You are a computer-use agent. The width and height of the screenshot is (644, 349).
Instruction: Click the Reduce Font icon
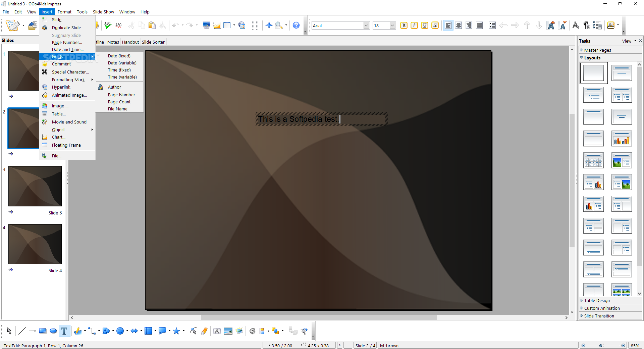coord(562,25)
